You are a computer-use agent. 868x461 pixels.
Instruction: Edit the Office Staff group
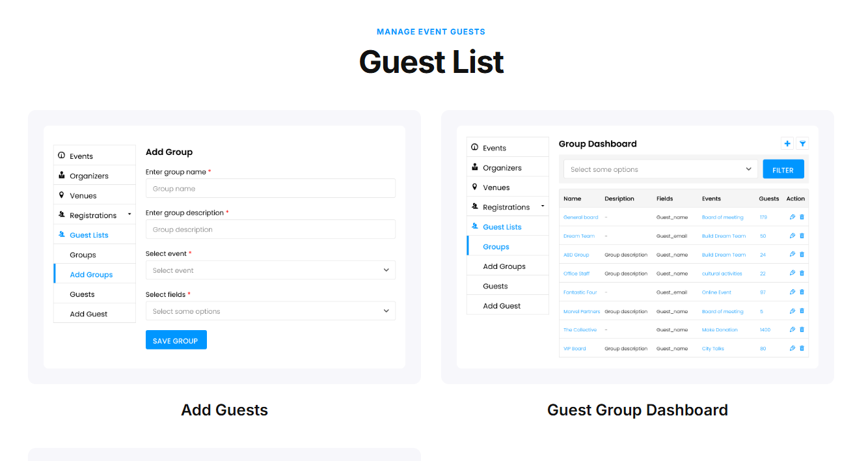[x=792, y=273]
